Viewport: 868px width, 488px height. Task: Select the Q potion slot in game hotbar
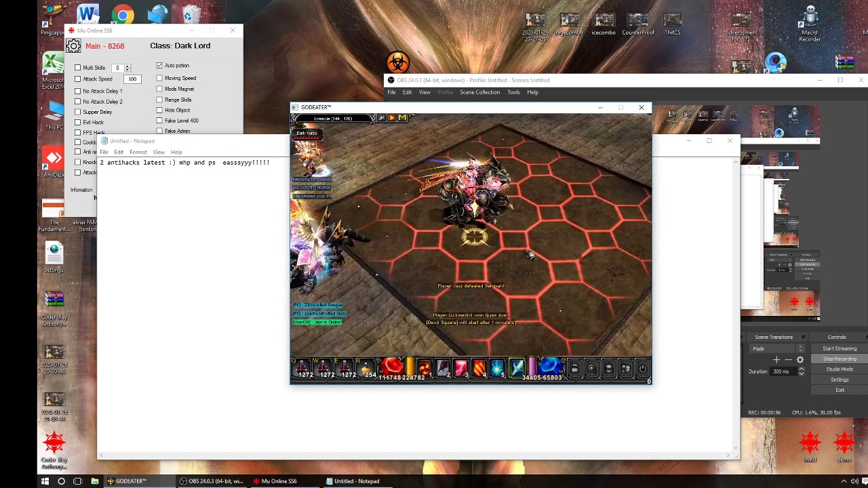(302, 368)
